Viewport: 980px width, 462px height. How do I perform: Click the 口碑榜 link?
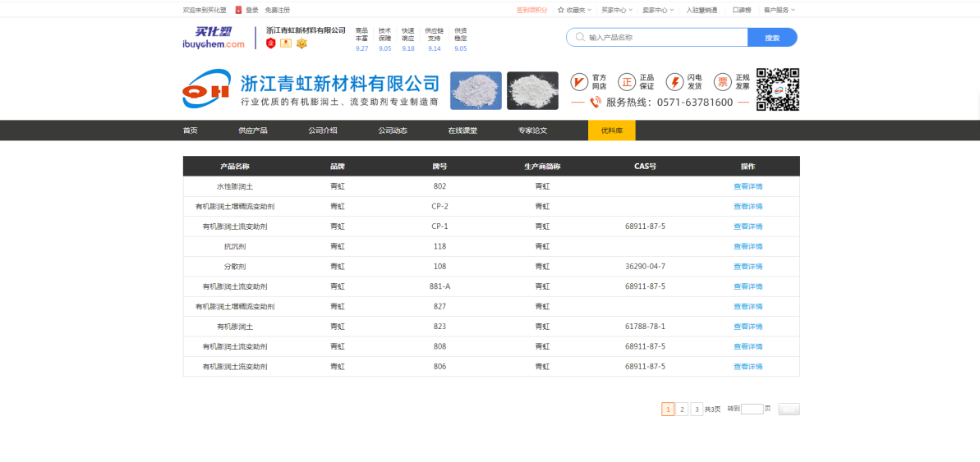[742, 10]
